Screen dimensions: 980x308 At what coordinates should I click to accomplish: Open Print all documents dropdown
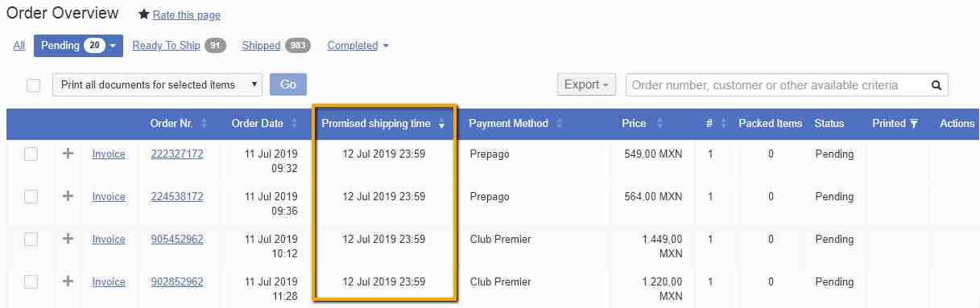157,84
